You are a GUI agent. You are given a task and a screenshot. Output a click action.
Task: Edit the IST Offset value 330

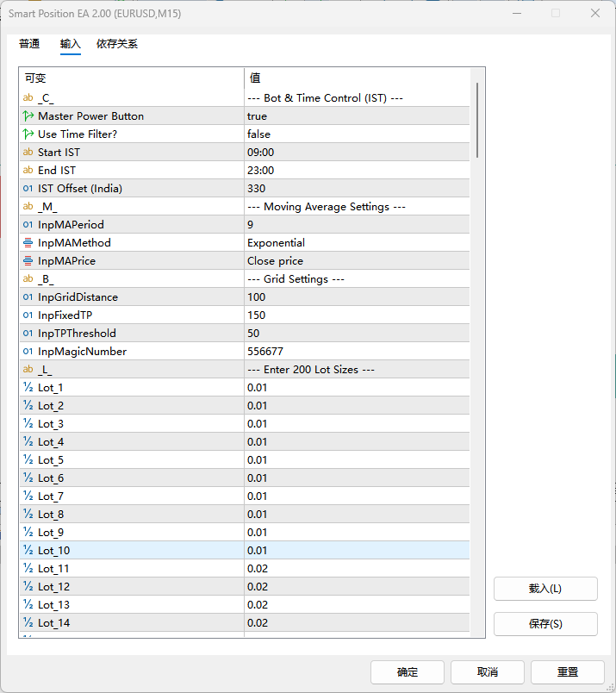point(357,188)
